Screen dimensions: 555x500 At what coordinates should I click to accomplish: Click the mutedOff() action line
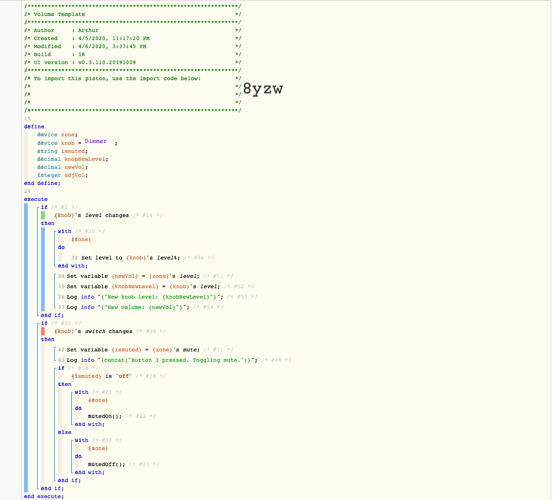click(x=106, y=464)
